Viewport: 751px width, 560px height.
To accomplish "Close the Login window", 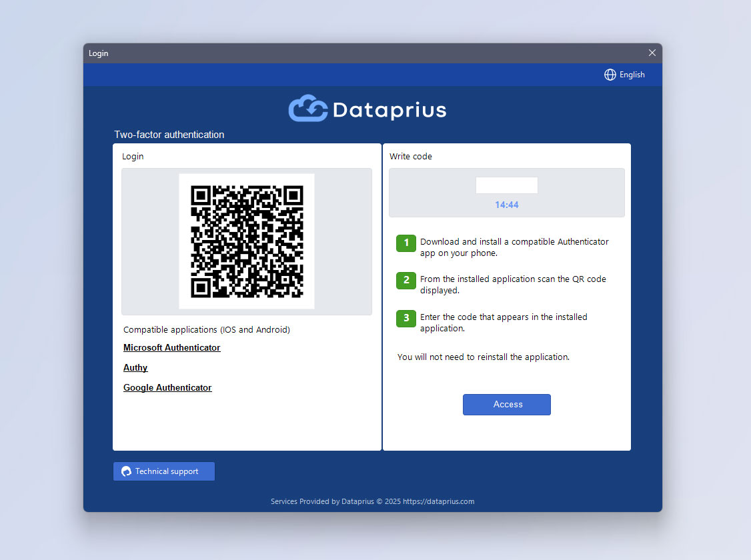I will click(652, 53).
